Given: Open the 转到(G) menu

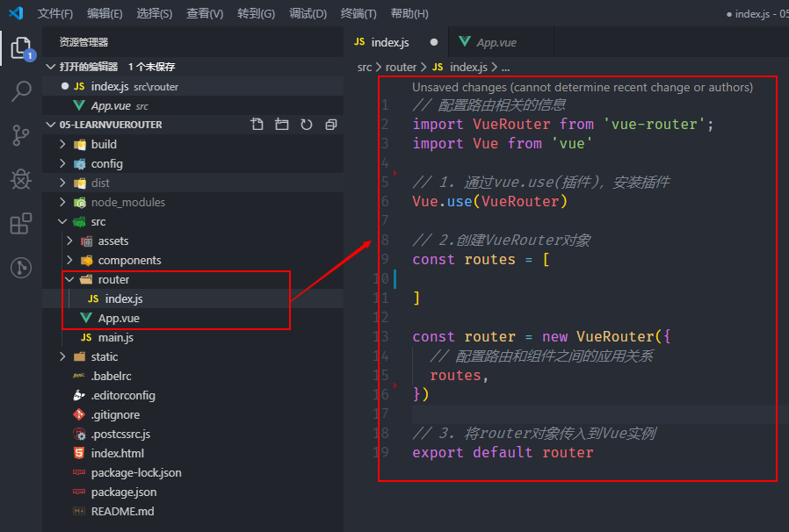Looking at the screenshot, I should coord(257,13).
